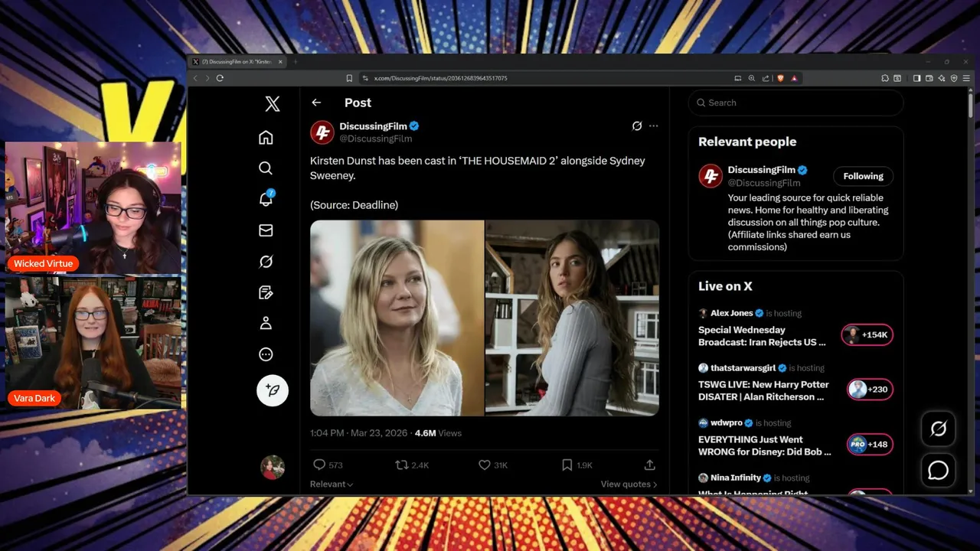Open Sydney Sweeney right image

572,318
